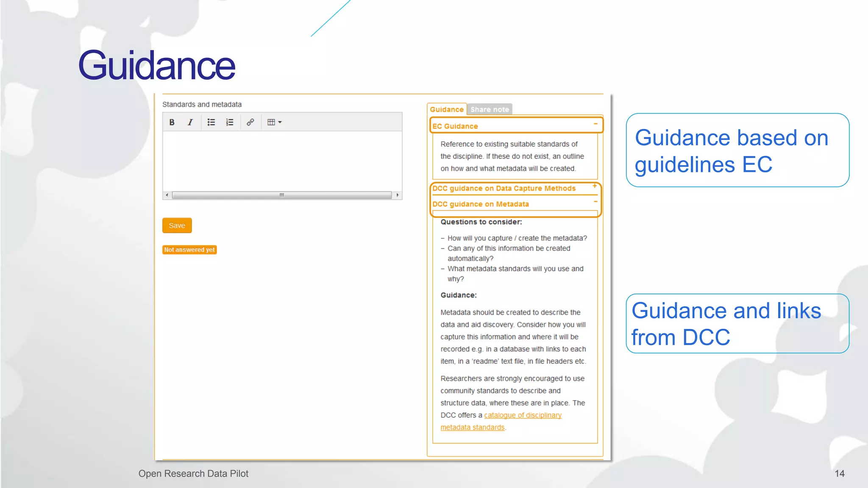
Task: Click the 'How will you capture / create the metadata?' line
Action: click(517, 238)
